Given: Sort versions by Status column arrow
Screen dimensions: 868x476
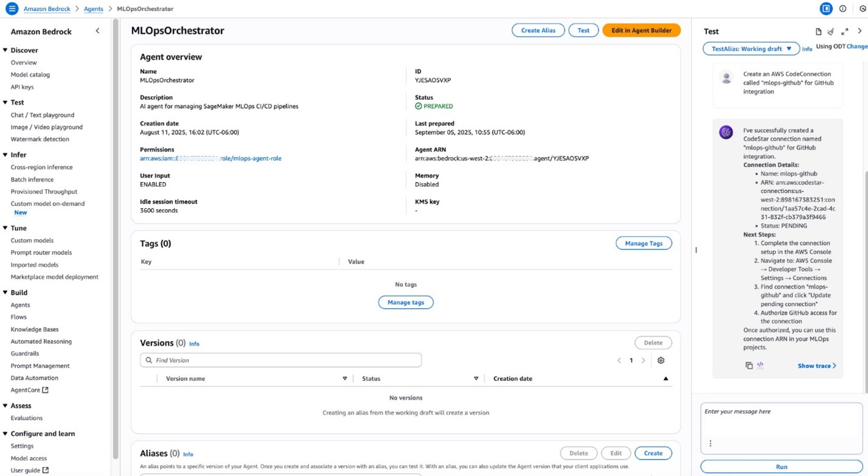Looking at the screenshot, I should pyautogui.click(x=476, y=378).
